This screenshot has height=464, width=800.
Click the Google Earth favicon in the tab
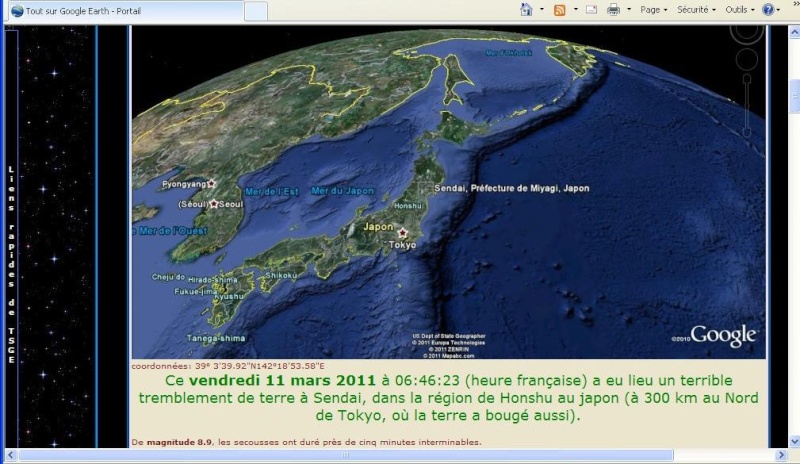(17, 11)
